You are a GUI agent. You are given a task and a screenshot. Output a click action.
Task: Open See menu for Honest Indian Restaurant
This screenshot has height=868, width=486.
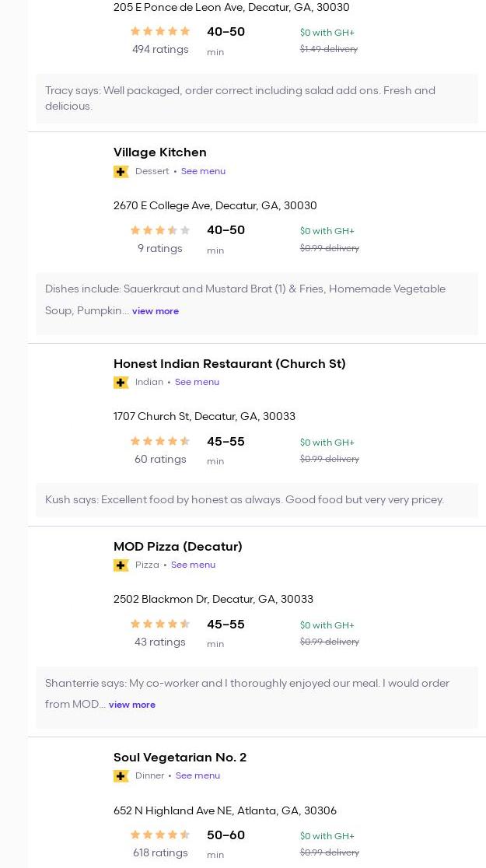[197, 382]
